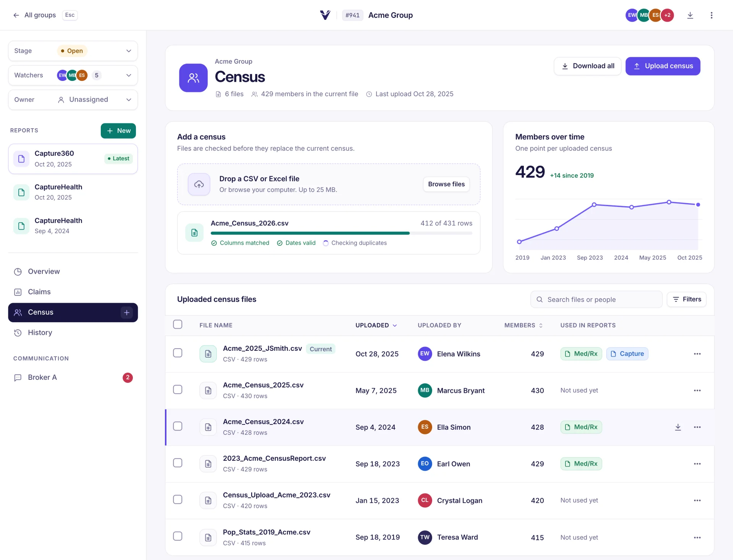Open the History section
The height and width of the screenshot is (560, 733).
pyautogui.click(x=73, y=333)
